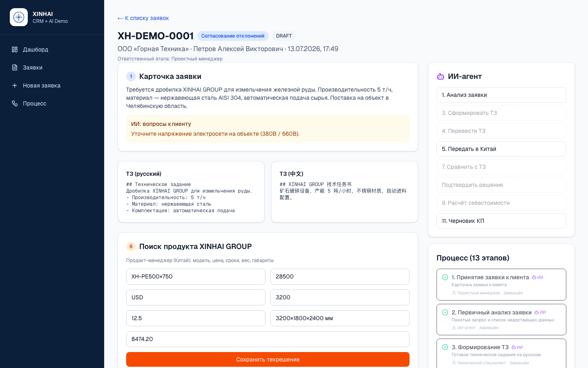Click 9. Расчёт себестоимости button
Screen dimensions: 588x368
[x=501, y=203]
